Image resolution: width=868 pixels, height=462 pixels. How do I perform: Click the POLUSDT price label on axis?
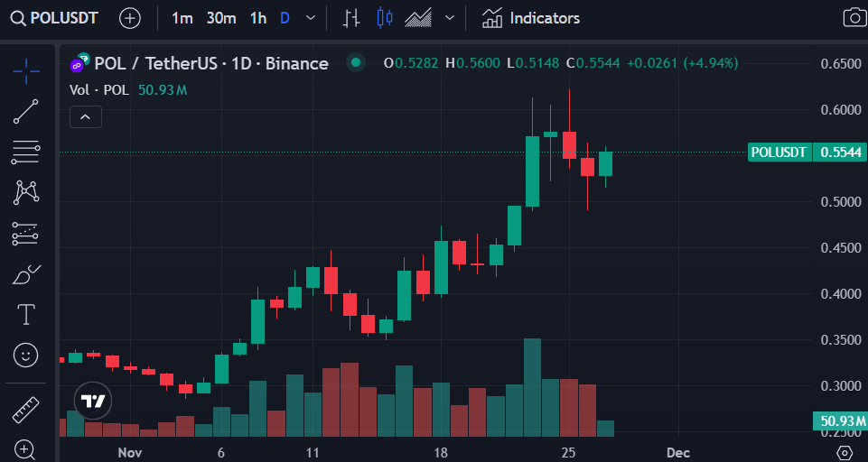(x=779, y=152)
